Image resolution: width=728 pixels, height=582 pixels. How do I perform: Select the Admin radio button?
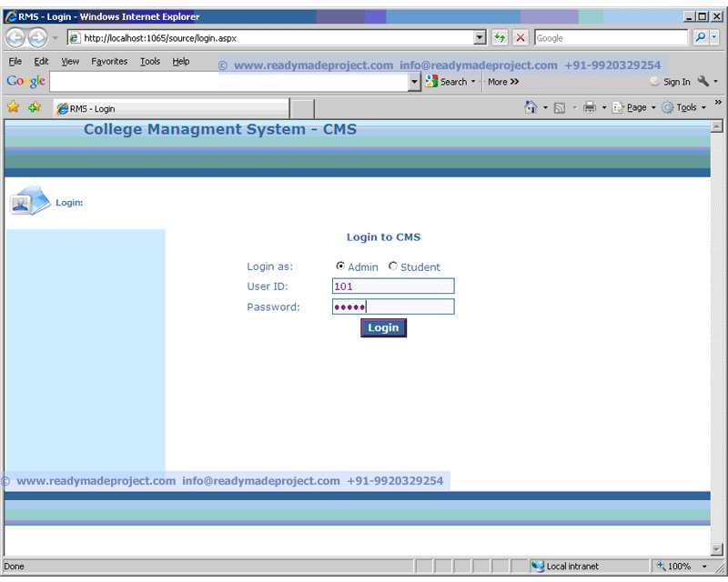pyautogui.click(x=340, y=266)
